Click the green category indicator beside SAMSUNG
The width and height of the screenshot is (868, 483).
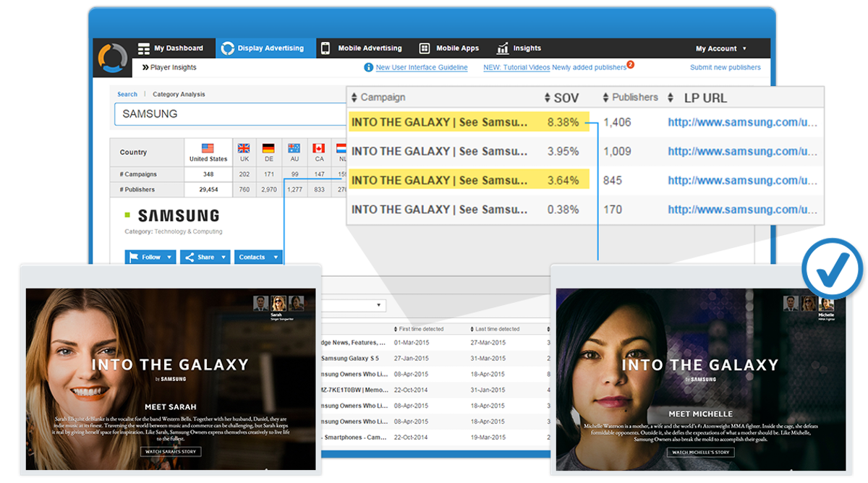[x=127, y=214]
